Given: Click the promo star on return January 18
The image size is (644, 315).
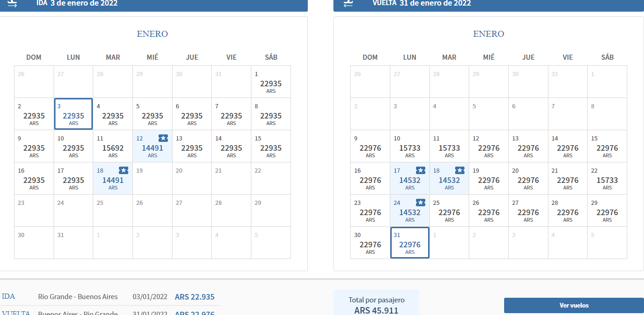Looking at the screenshot, I should 459,170.
